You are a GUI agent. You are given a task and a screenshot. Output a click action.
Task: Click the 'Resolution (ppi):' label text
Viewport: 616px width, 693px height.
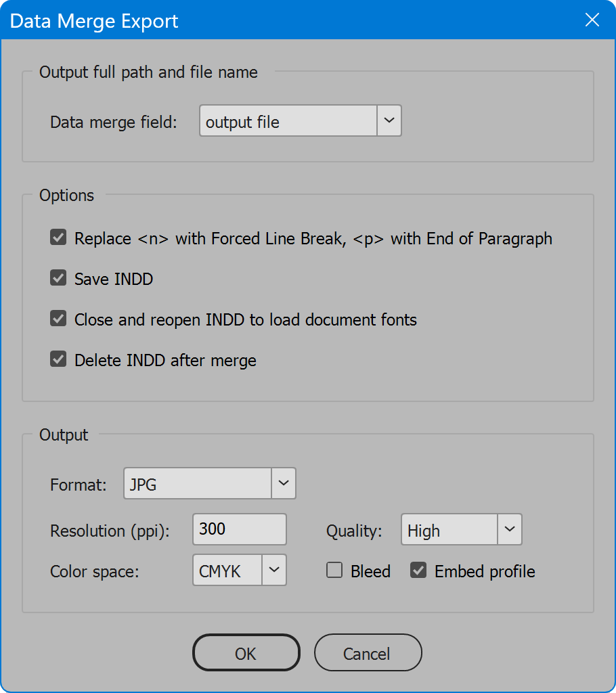click(110, 531)
